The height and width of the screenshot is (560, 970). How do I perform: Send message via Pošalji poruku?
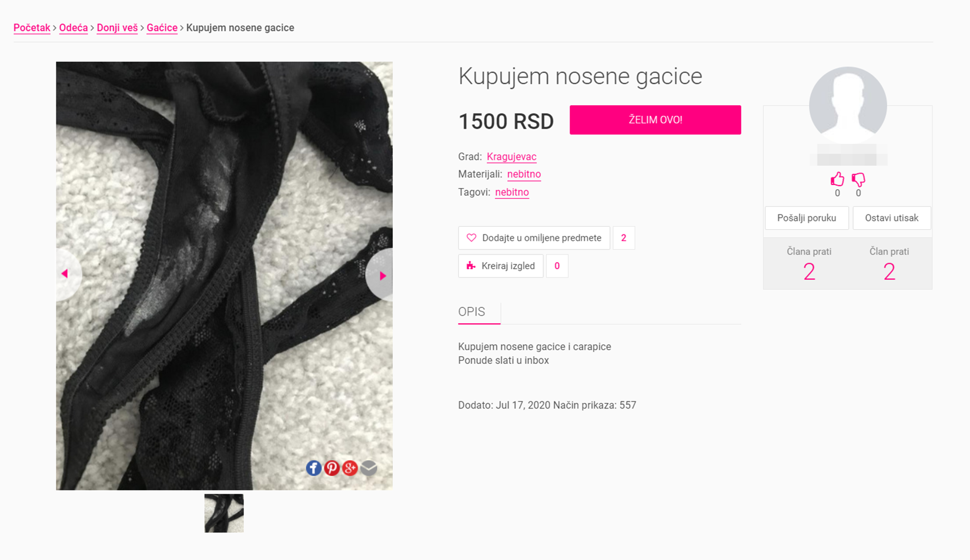(807, 218)
